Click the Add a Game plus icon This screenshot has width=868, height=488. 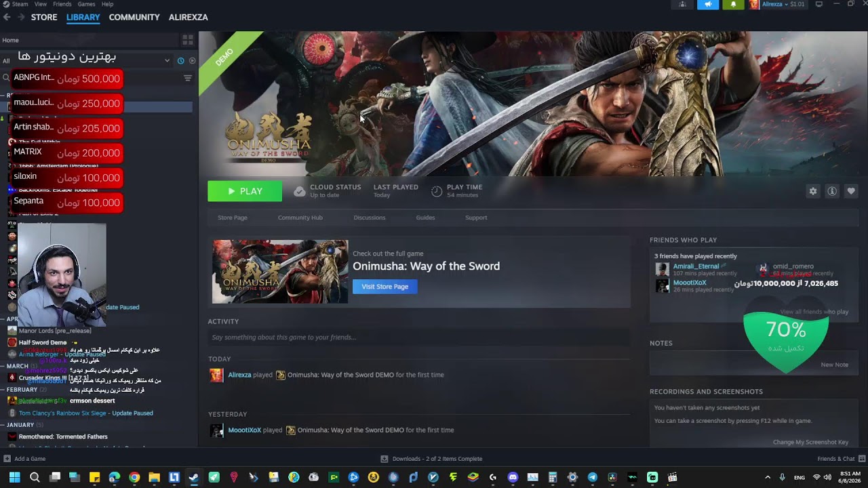(x=7, y=459)
